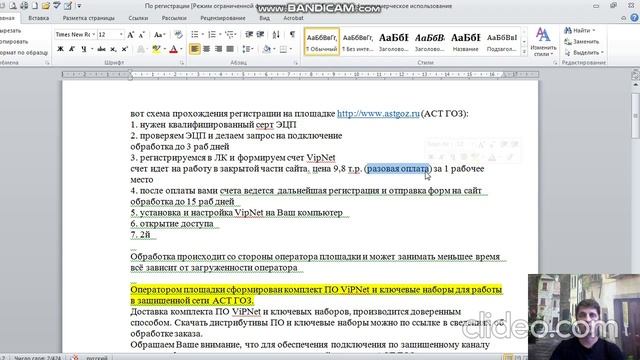Center the text
This screenshot has height=360, width=640.
pos(207,49)
